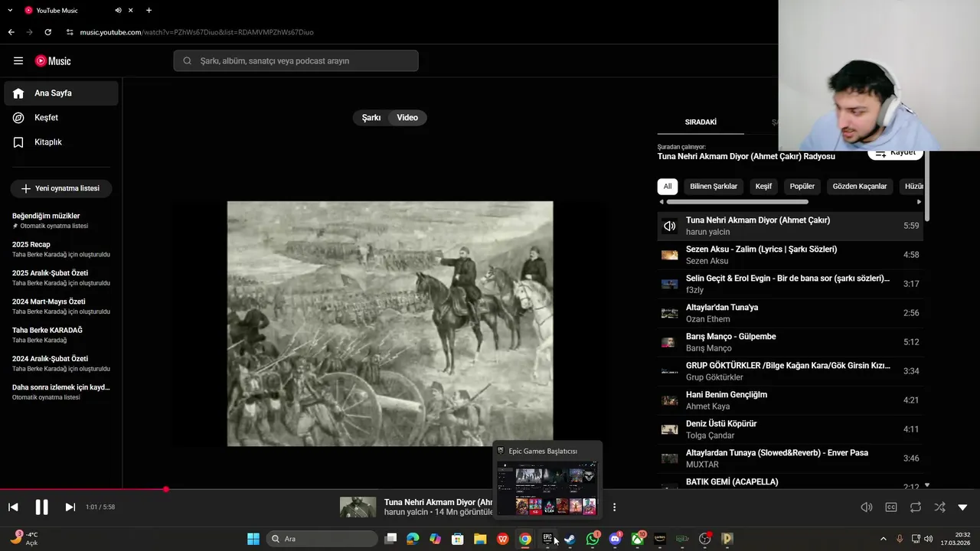
Task: Open WhatsApp from the taskbar
Action: click(593, 539)
